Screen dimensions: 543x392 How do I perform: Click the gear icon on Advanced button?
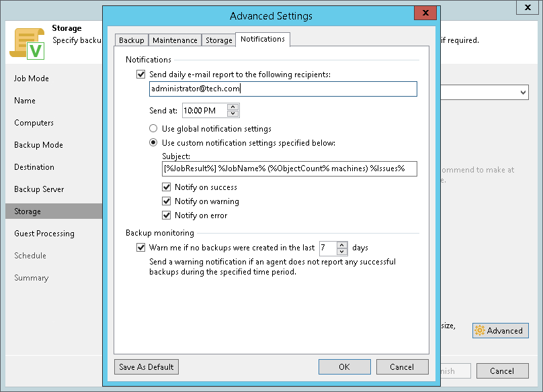480,331
